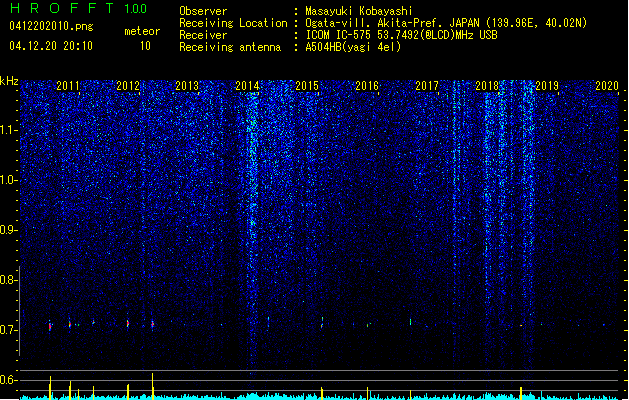The height and width of the screenshot is (400, 629).
Task: Click the Receiving Location label
Action: coord(233,23)
